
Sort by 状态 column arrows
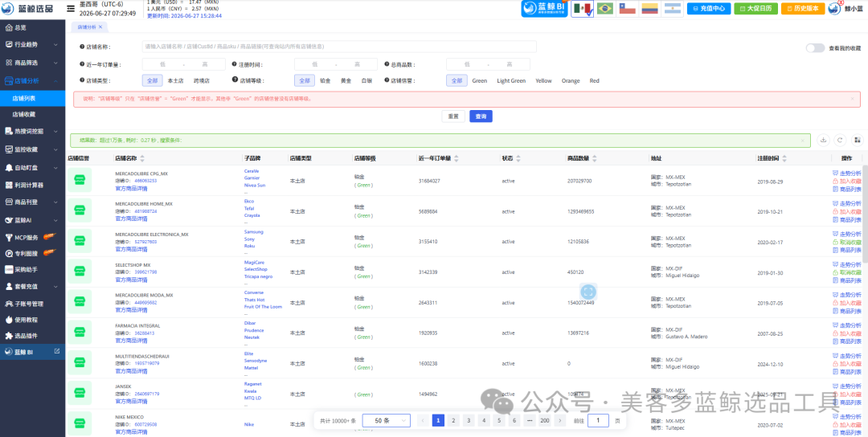point(518,158)
